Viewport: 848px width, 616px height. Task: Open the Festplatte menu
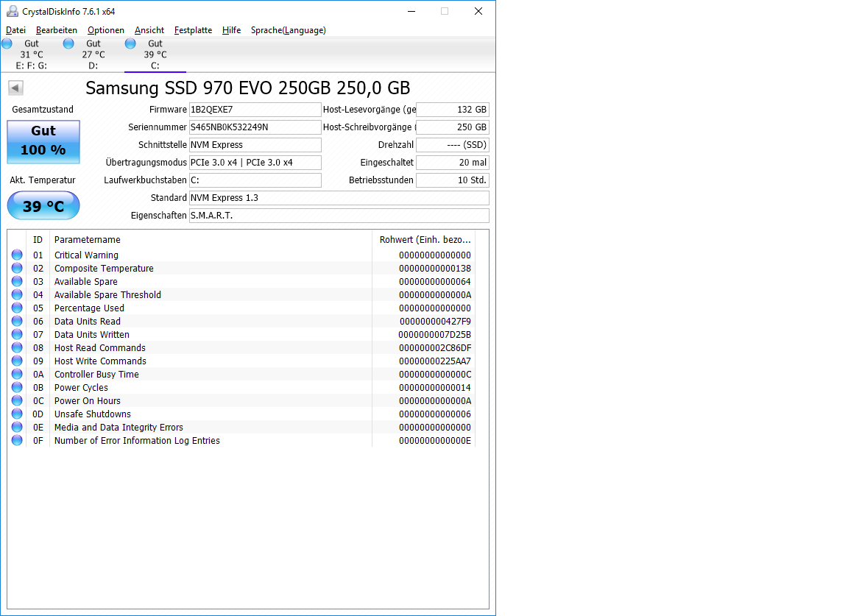(193, 30)
